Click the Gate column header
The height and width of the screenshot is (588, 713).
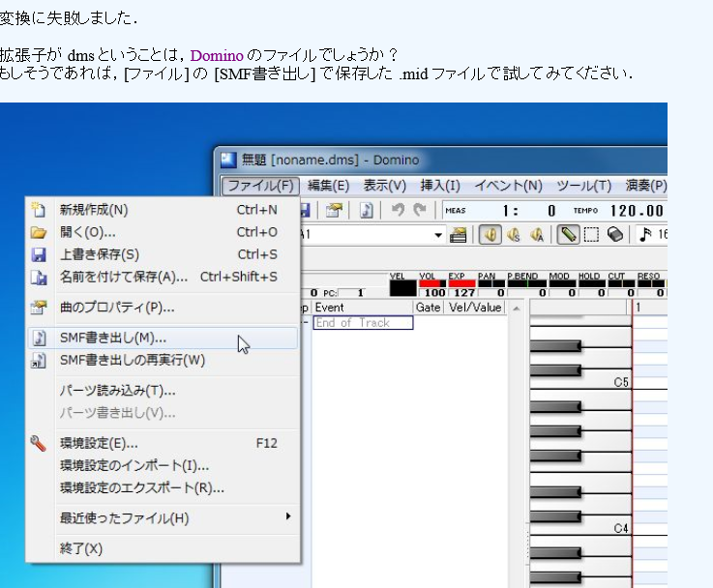tap(428, 308)
